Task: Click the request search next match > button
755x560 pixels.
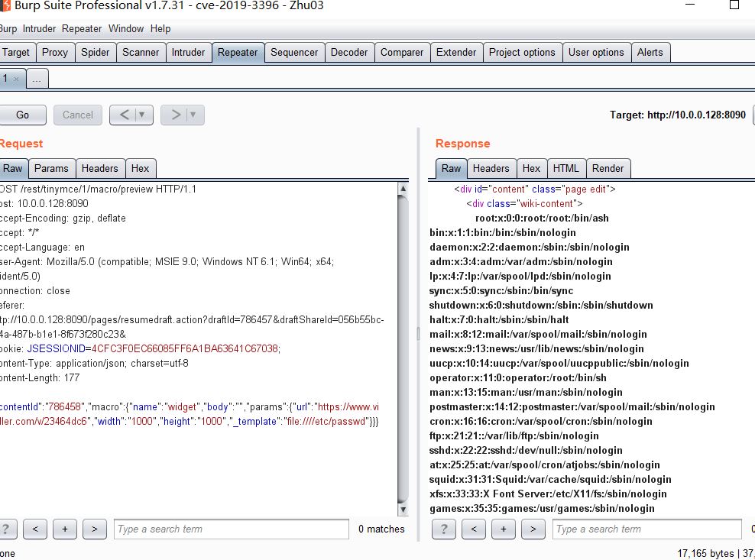Action: [95, 529]
